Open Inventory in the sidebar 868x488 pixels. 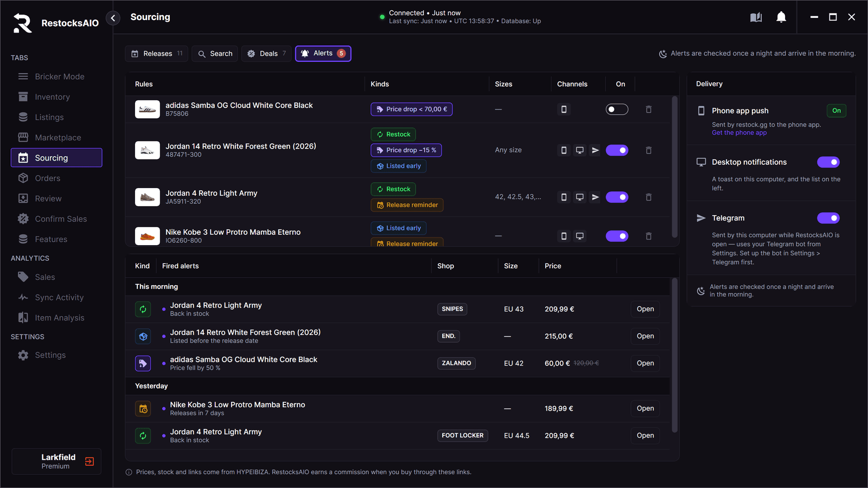tap(56, 97)
